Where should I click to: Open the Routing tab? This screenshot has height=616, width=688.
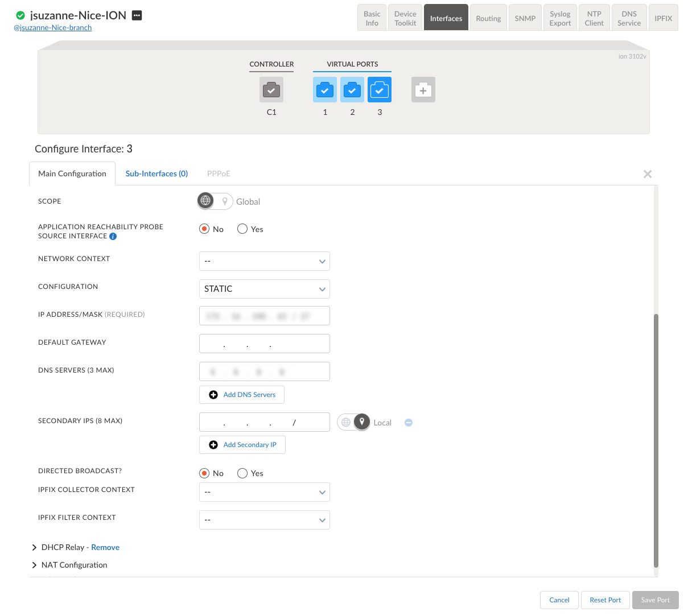coord(488,17)
